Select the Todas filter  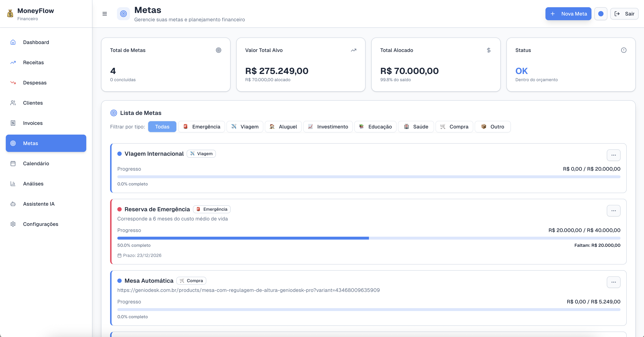[162, 127]
